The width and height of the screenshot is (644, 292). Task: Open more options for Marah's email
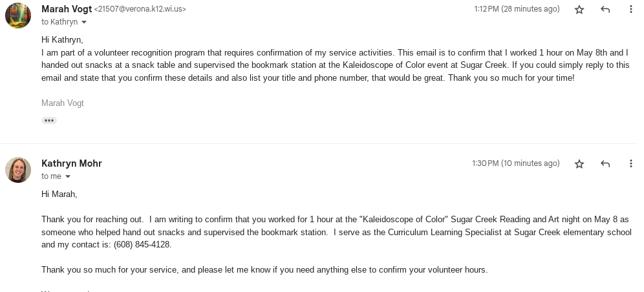(x=631, y=10)
